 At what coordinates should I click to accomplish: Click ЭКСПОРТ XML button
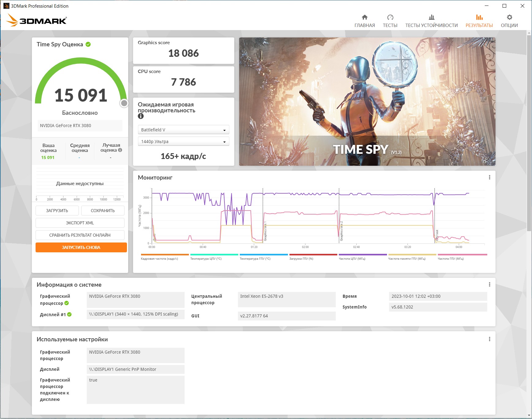[80, 223]
